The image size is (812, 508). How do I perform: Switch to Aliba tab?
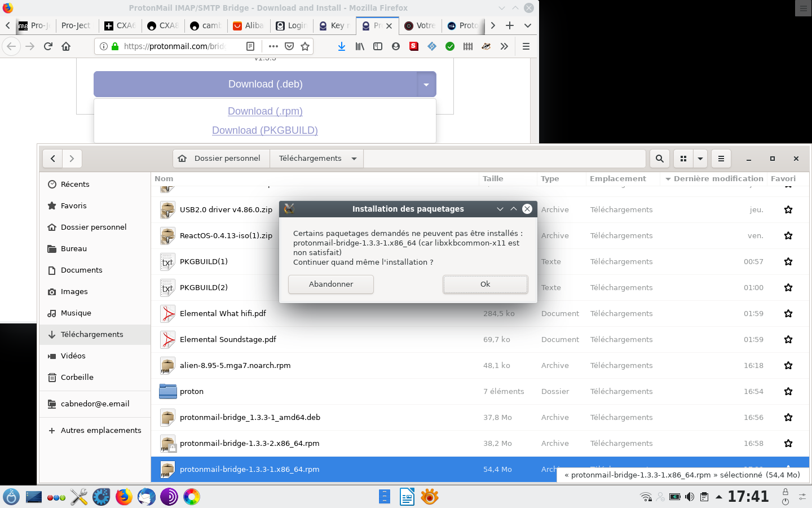coord(249,25)
